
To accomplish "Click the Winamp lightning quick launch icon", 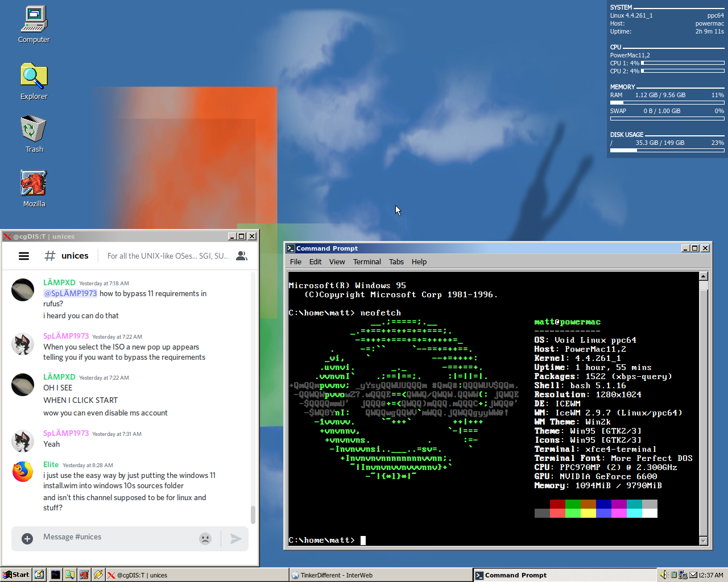I will [98, 575].
